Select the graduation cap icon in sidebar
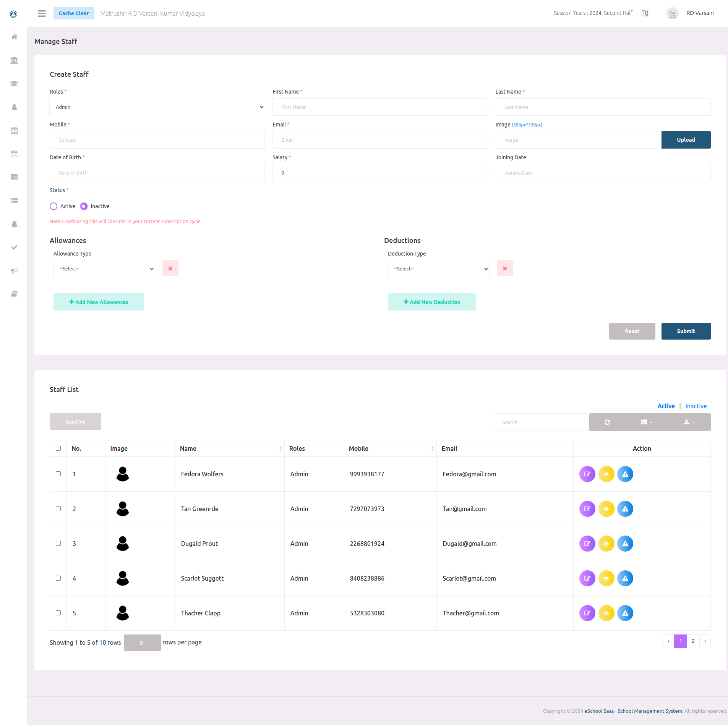Image resolution: width=728 pixels, height=725 pixels. pyautogui.click(x=14, y=84)
